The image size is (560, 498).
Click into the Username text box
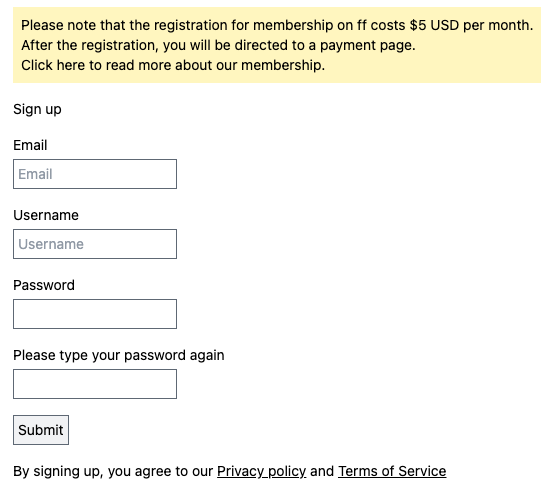pyautogui.click(x=95, y=244)
